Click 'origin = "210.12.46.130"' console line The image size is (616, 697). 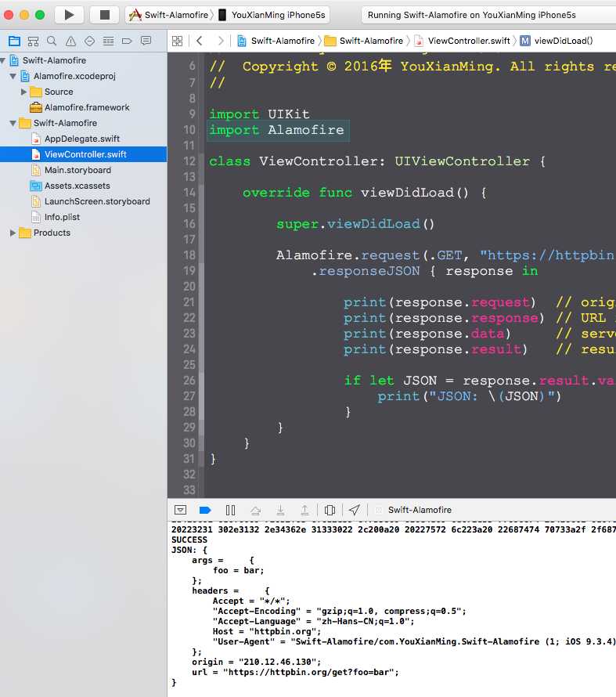pyautogui.click(x=256, y=662)
